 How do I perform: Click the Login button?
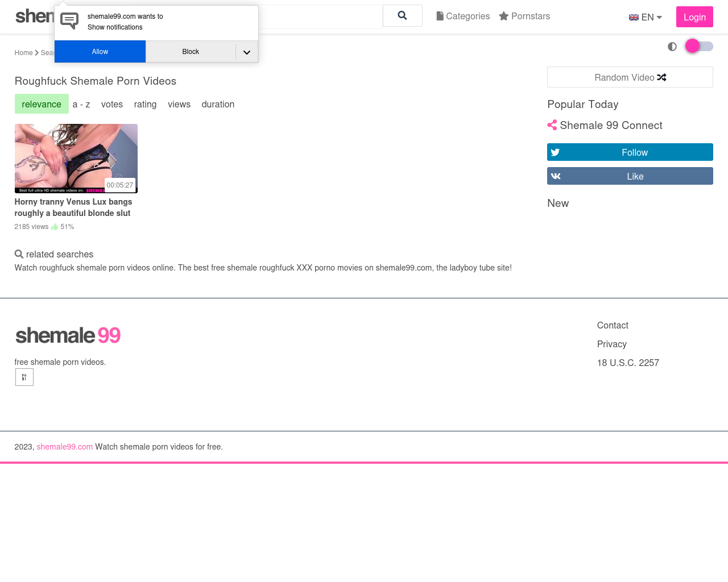tap(694, 17)
